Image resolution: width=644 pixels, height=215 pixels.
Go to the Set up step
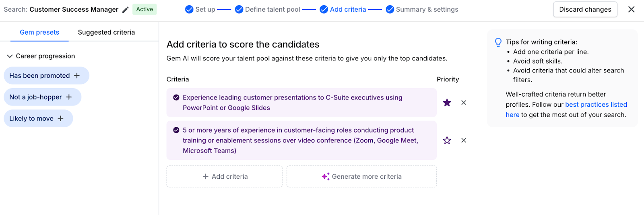click(x=200, y=9)
